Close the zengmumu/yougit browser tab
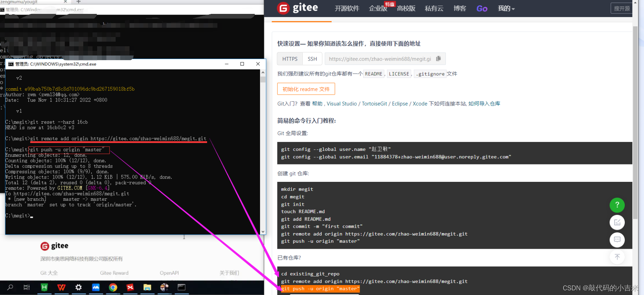The width and height of the screenshot is (644, 295). (65, 2)
